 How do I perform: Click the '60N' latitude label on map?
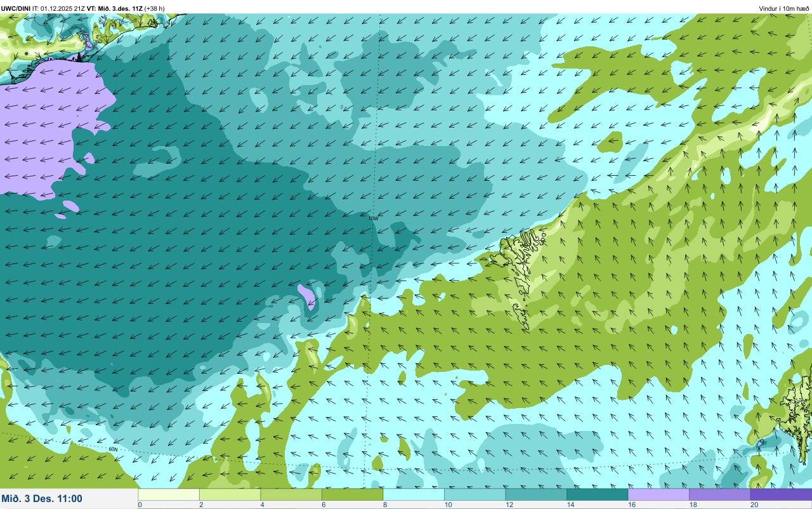113,449
